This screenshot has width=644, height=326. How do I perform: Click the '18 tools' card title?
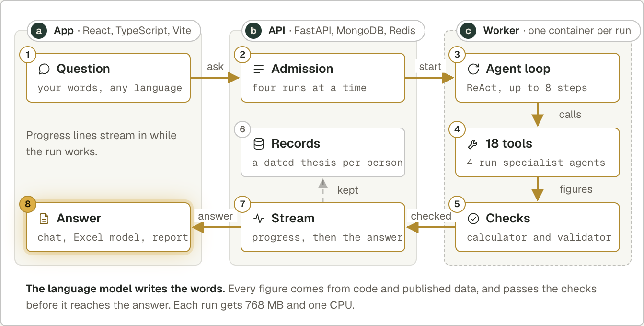coord(509,144)
